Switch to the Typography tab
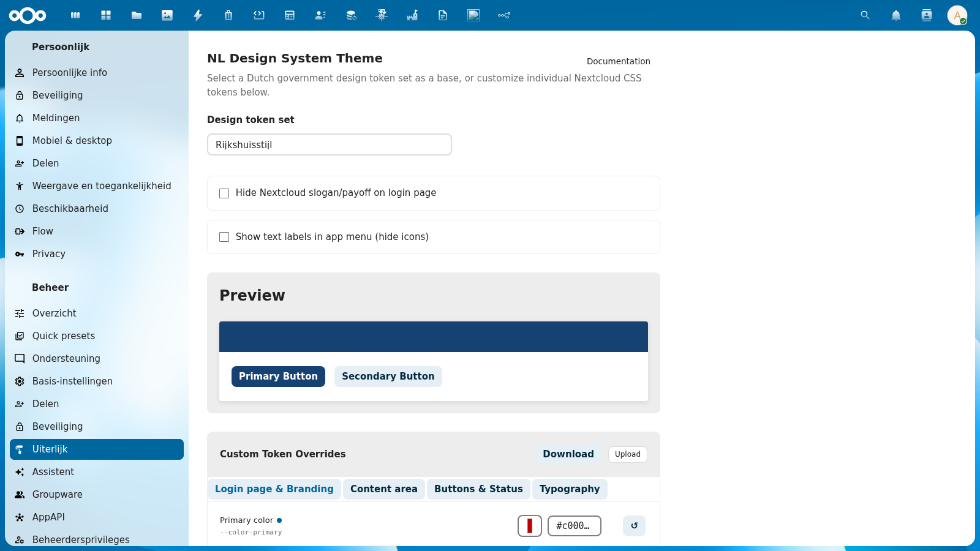The width and height of the screenshot is (980, 551). click(x=570, y=489)
